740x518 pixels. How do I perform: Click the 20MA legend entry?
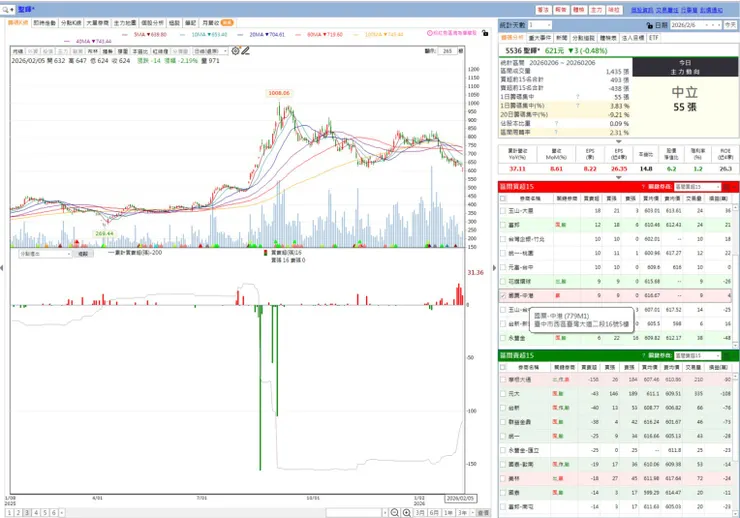point(262,34)
